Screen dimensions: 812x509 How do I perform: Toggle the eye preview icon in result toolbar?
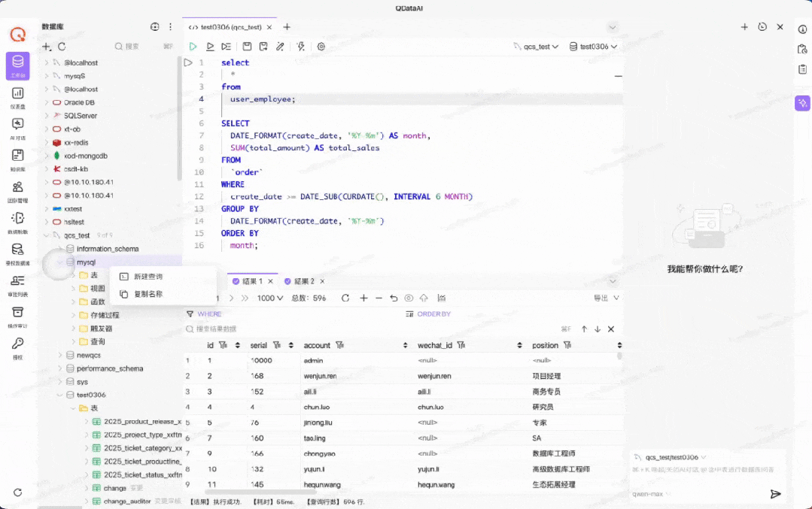[x=409, y=298]
